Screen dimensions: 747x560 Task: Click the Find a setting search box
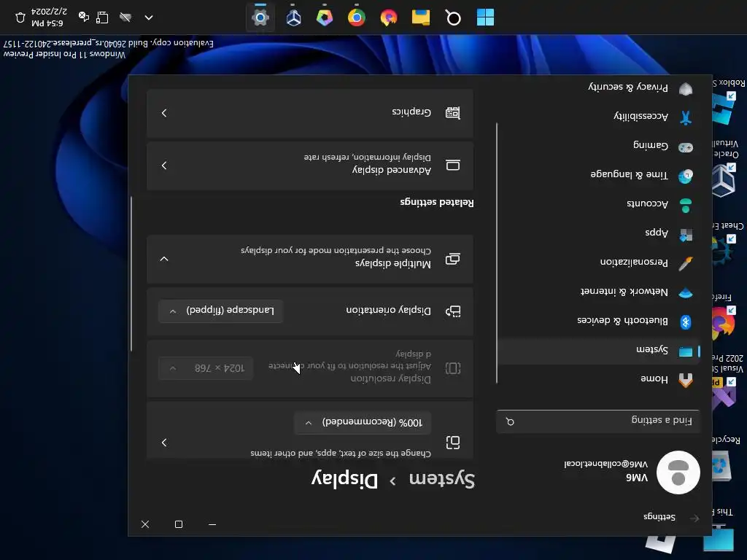point(598,421)
